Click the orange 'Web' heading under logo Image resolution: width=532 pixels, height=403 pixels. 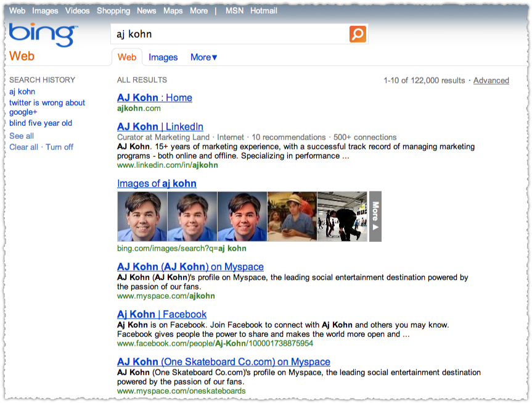tap(22, 56)
